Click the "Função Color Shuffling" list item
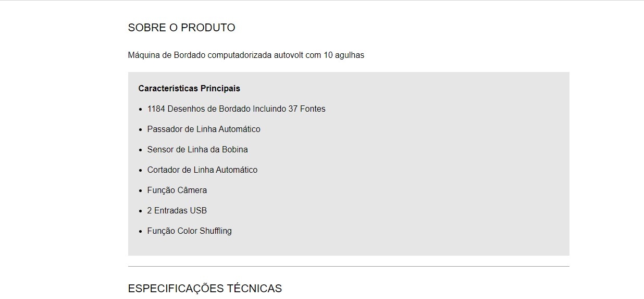This screenshot has width=644, height=299. pos(190,231)
